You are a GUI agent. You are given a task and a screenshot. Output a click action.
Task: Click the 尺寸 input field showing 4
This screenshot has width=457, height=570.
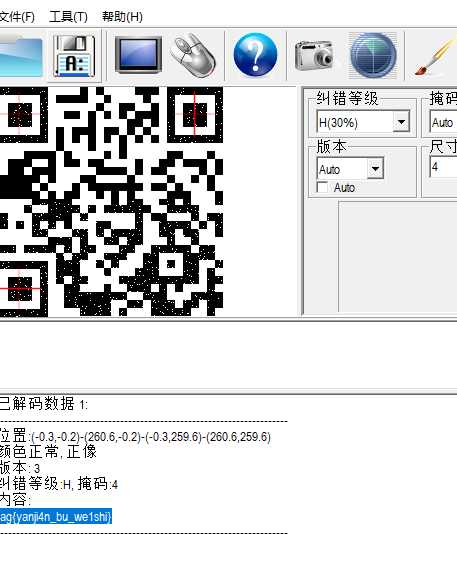point(443,167)
